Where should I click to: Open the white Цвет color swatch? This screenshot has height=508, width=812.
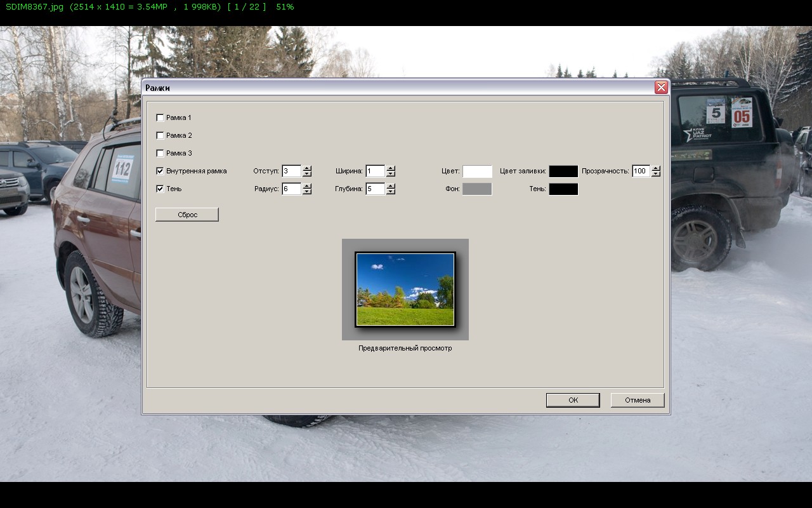pos(477,171)
